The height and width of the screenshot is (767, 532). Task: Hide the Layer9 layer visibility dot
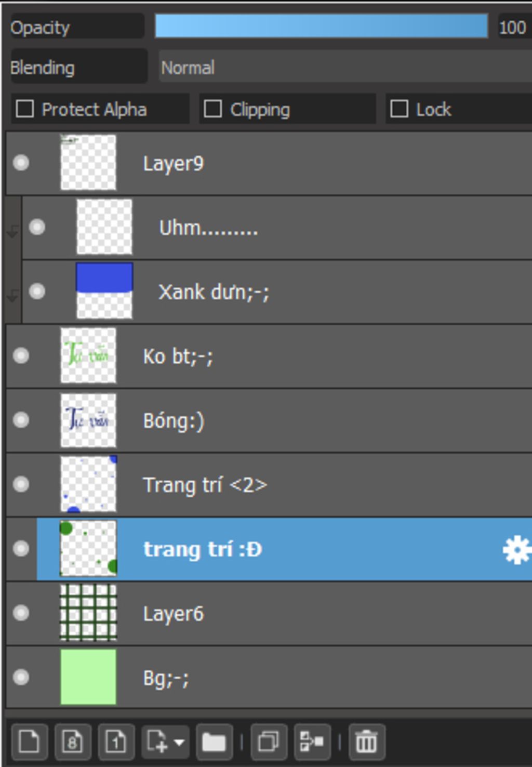tap(21, 163)
